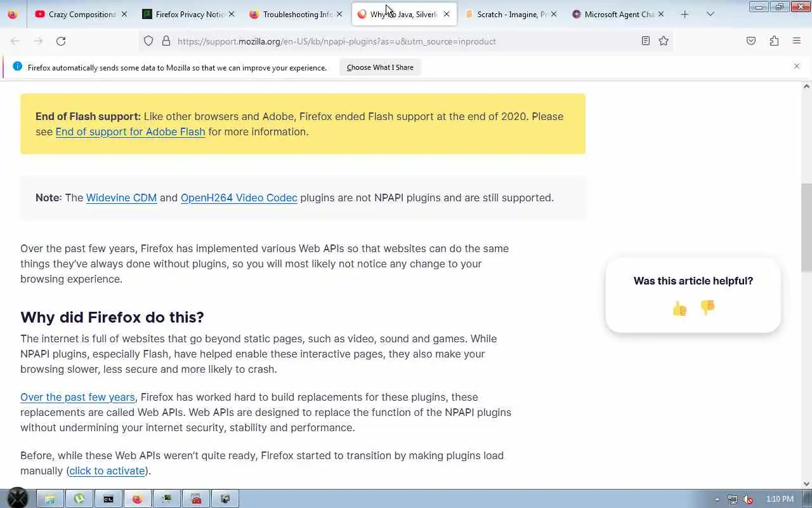This screenshot has height=508, width=812.
Task: Open the monitor app icon on taskbar
Action: pyautogui.click(x=166, y=499)
